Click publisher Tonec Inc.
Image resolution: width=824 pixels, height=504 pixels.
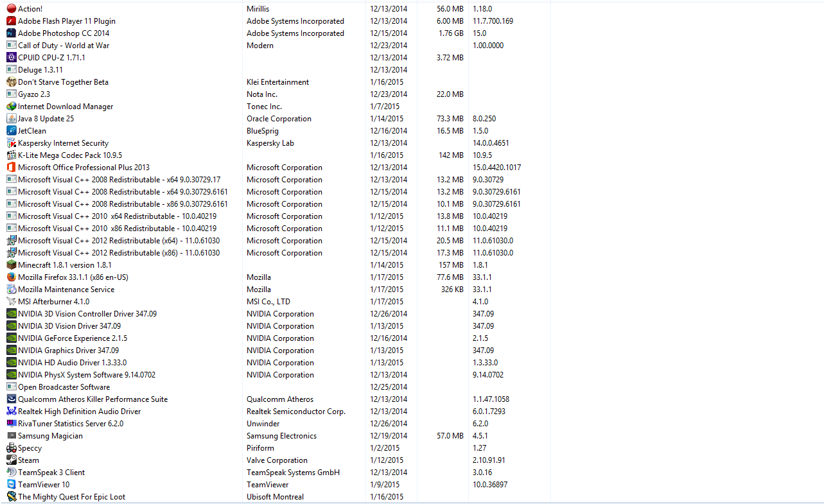pyautogui.click(x=264, y=107)
